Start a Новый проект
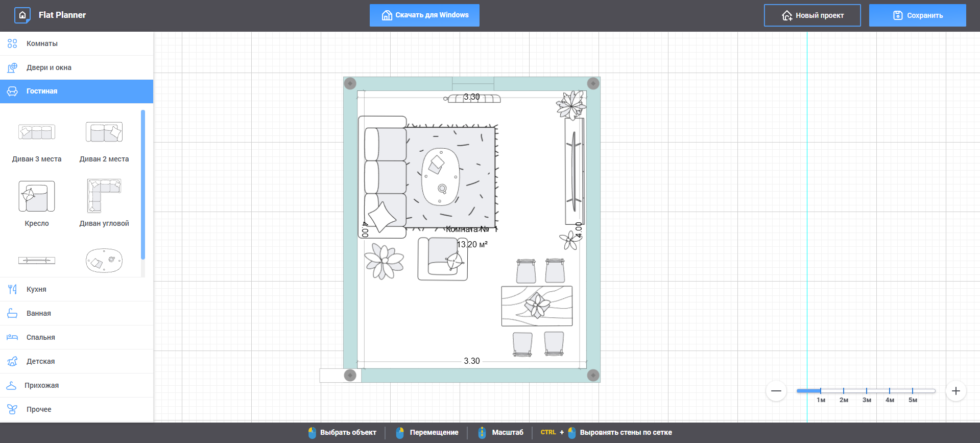 tap(812, 15)
